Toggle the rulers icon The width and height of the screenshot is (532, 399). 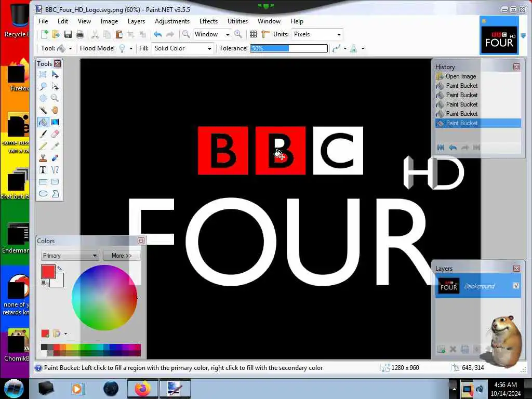265,34
